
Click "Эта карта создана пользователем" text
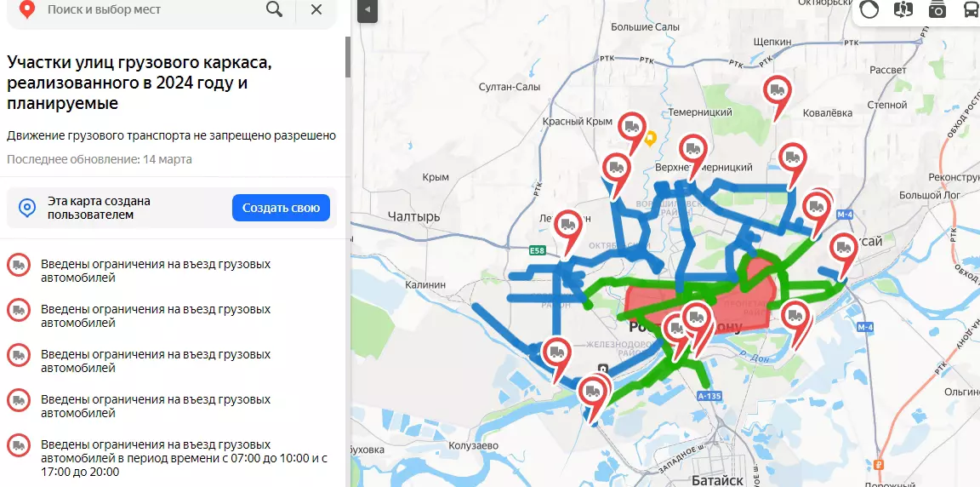pyautogui.click(x=99, y=208)
